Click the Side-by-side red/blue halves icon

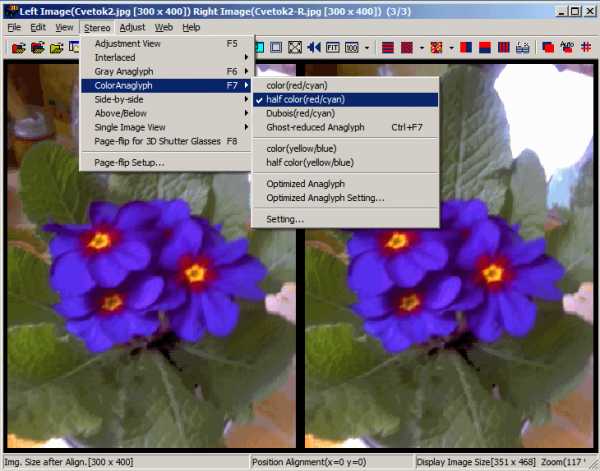click(x=466, y=47)
